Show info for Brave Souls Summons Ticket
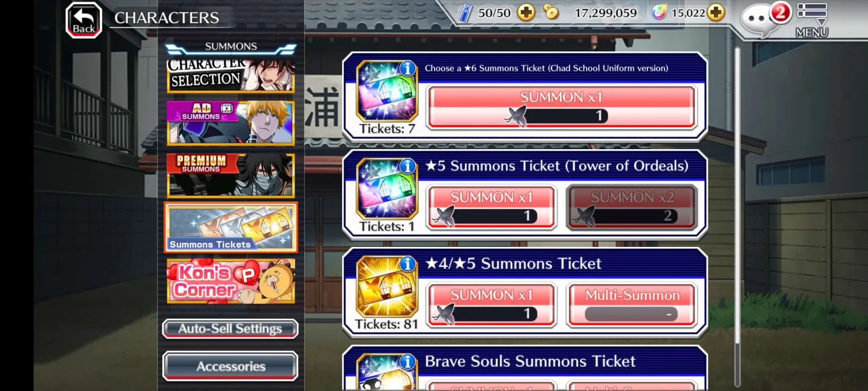 [407, 361]
